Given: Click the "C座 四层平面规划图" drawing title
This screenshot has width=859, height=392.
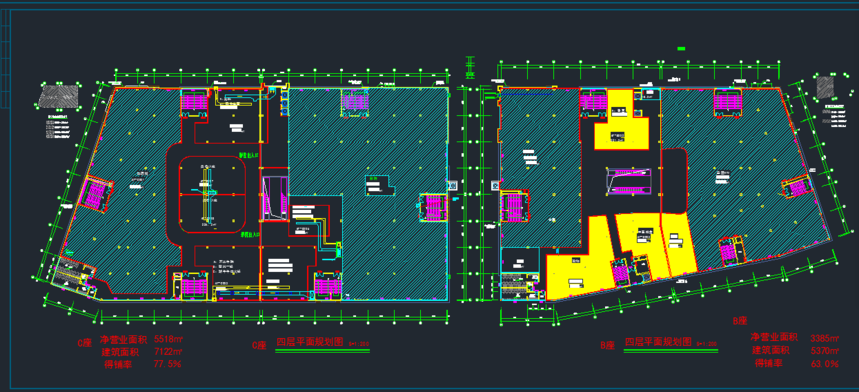Looking at the screenshot, I should coord(311,343).
